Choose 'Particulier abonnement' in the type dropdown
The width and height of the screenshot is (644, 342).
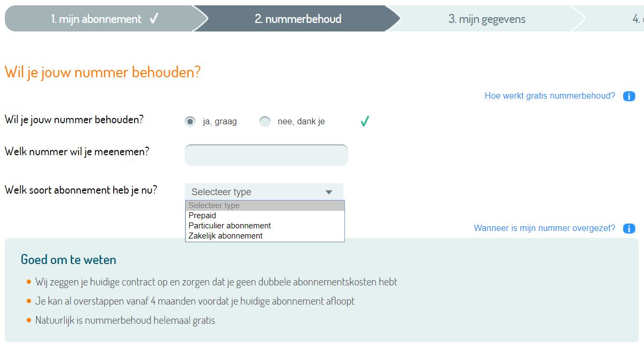(x=230, y=225)
